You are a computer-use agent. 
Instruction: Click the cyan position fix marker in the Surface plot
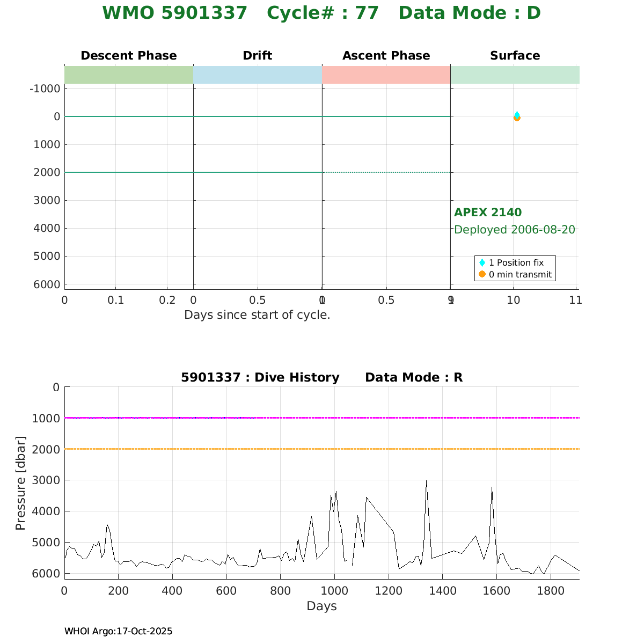point(517,114)
